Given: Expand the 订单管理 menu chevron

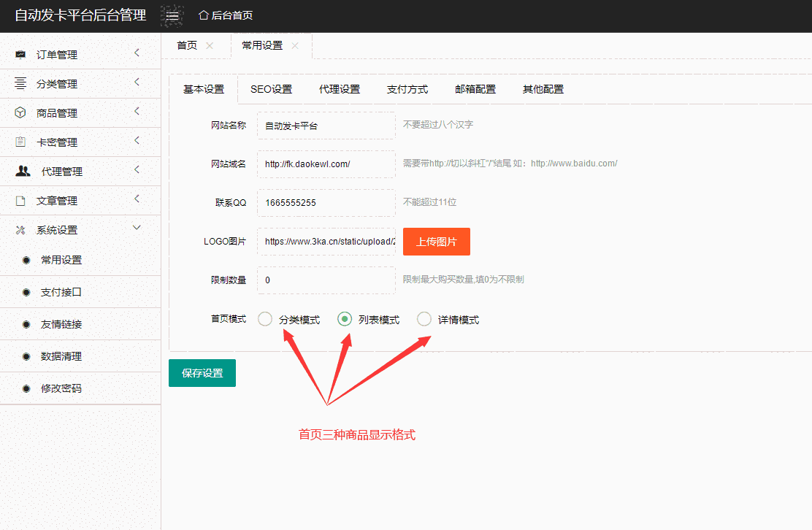Looking at the screenshot, I should 137,53.
